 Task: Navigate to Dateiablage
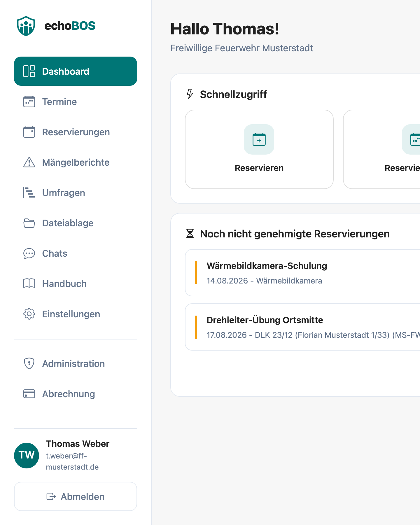(76, 223)
